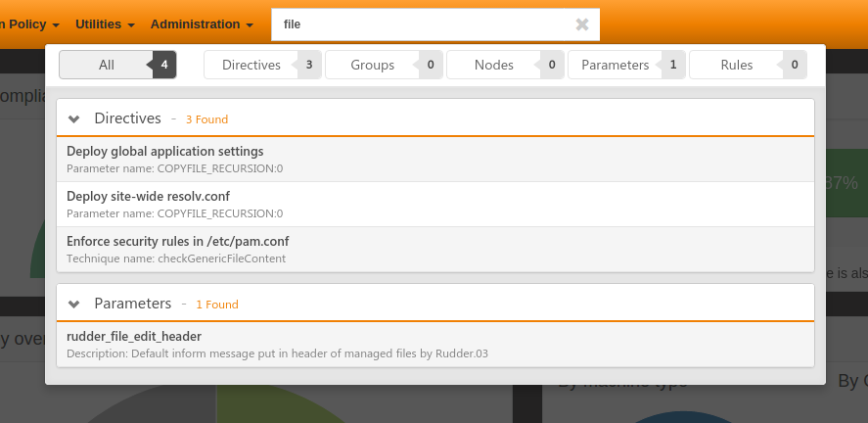The image size is (868, 423).
Task: Filter results by Parameters
Action: point(626,65)
